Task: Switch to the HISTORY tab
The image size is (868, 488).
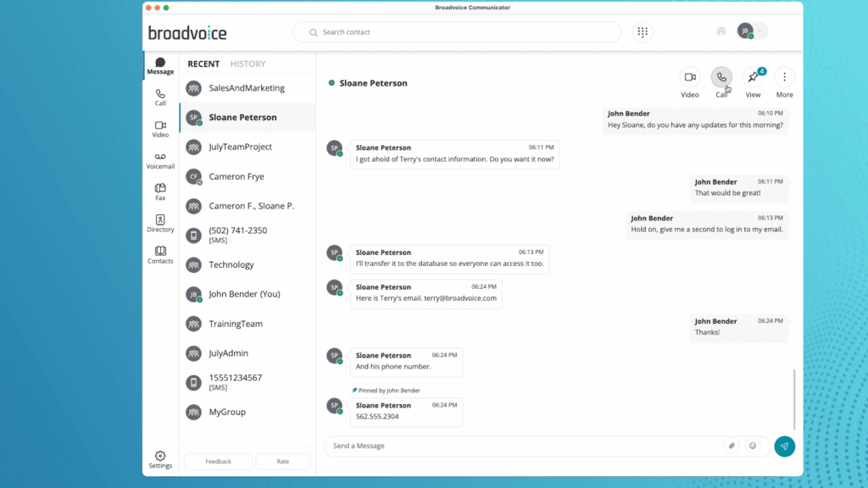Action: (x=248, y=64)
